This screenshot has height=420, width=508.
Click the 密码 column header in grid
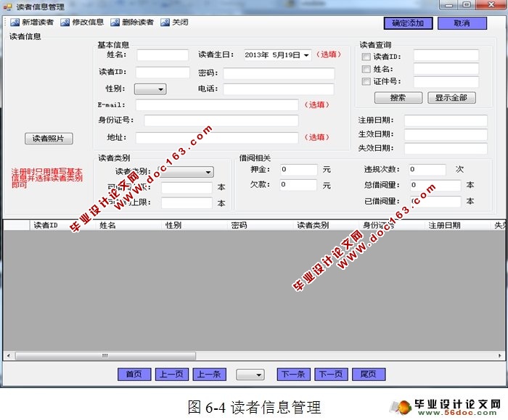click(260, 226)
